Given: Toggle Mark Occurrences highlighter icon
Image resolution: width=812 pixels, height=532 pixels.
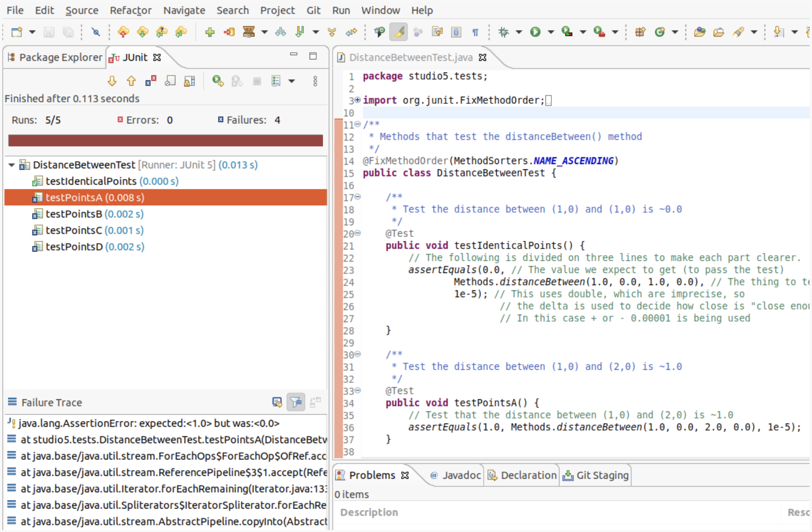Looking at the screenshot, I should 399,32.
